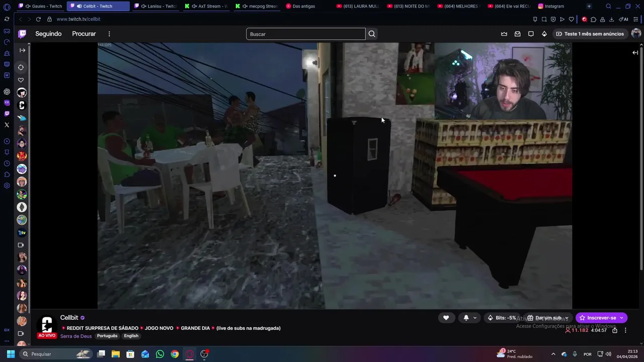The height and width of the screenshot is (362, 644).
Task: Open the browser AI button
Action: (x=624, y=19)
